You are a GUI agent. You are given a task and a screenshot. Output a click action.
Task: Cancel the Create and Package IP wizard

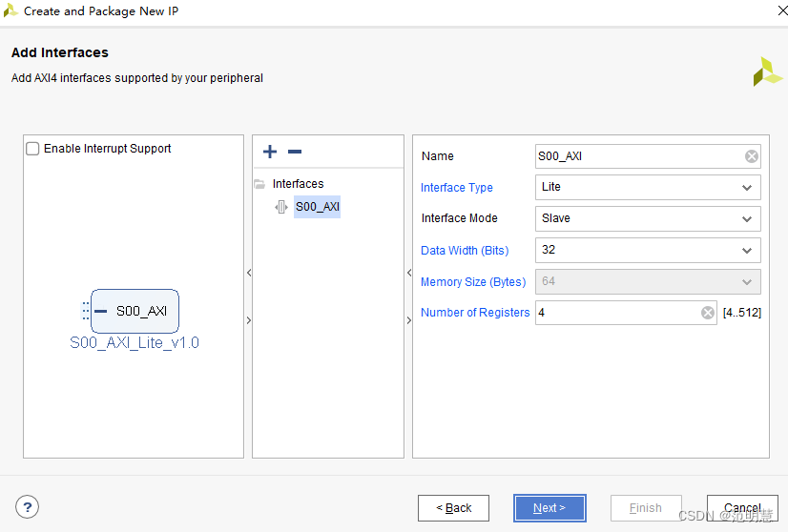(x=742, y=508)
